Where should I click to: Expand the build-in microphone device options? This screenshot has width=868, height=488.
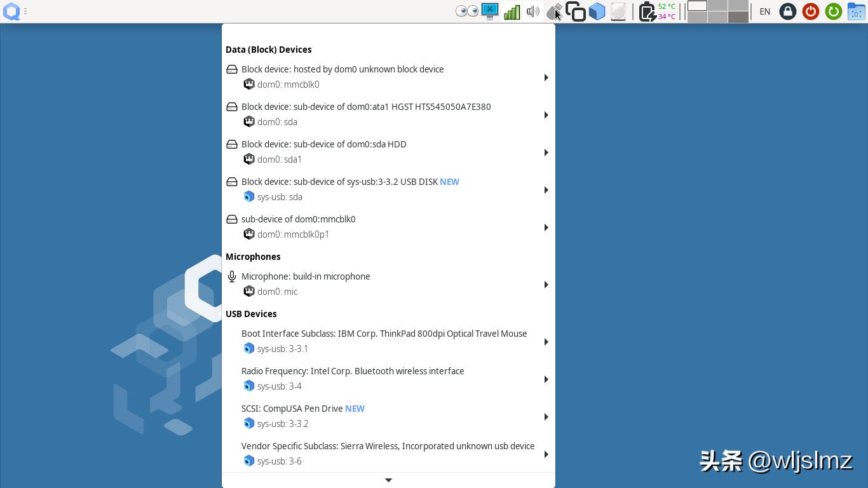pyautogui.click(x=545, y=284)
